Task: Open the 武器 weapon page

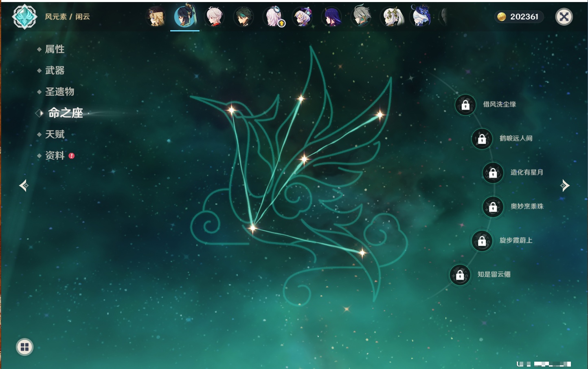Action: coord(55,71)
